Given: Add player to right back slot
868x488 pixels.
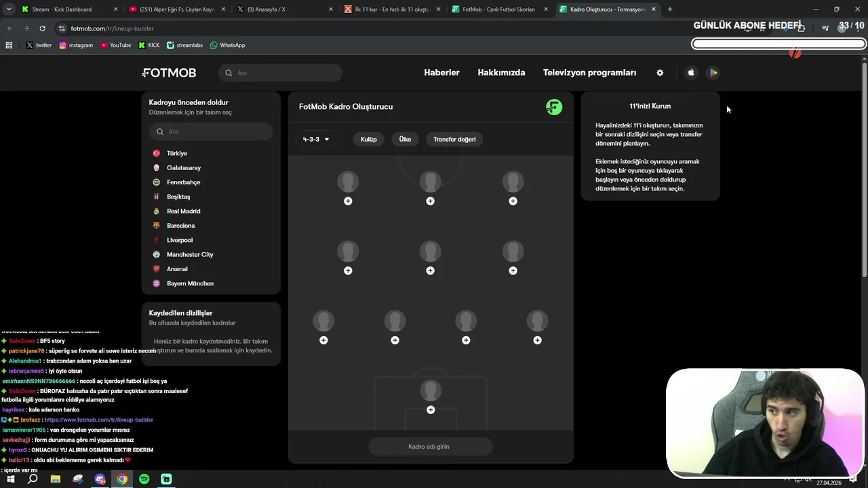Looking at the screenshot, I should click(537, 340).
